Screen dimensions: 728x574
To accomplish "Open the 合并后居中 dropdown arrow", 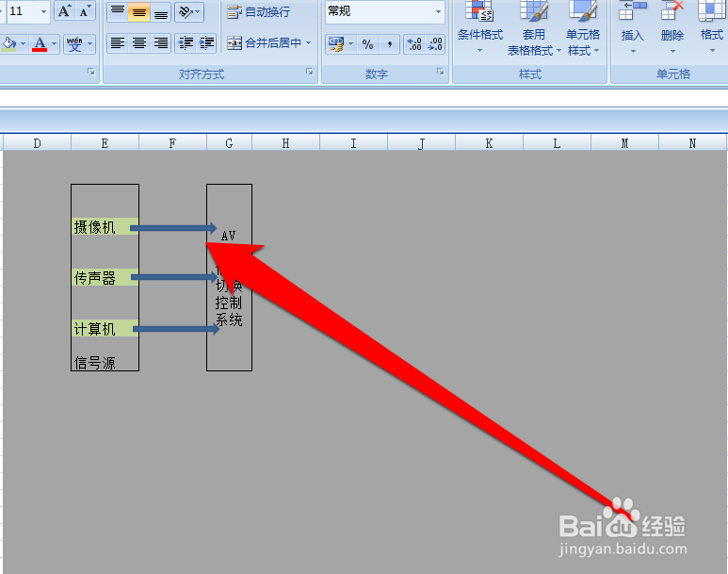I will pos(309,43).
